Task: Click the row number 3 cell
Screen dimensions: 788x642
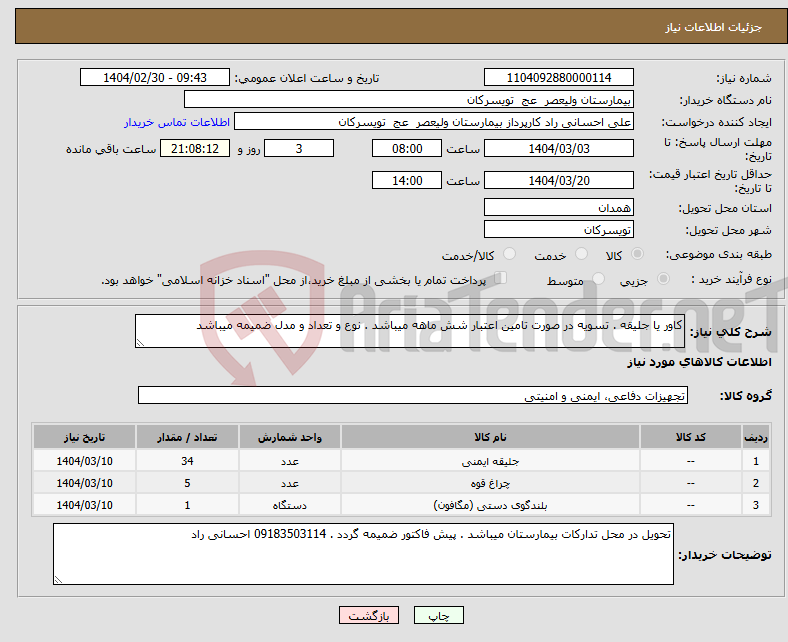Action: coord(756,505)
